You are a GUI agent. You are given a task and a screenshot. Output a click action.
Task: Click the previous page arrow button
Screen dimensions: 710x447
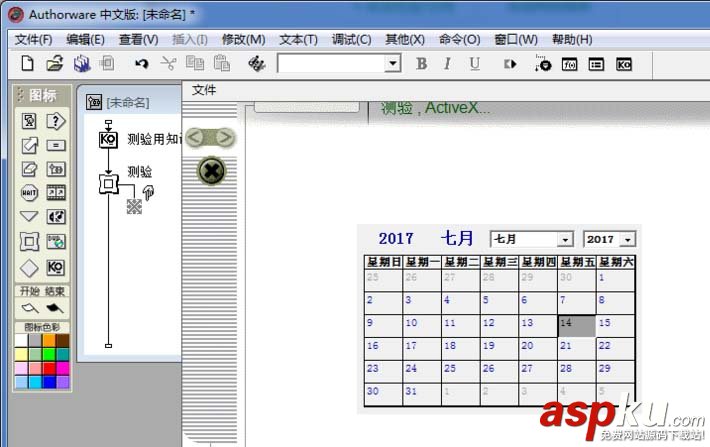click(196, 137)
